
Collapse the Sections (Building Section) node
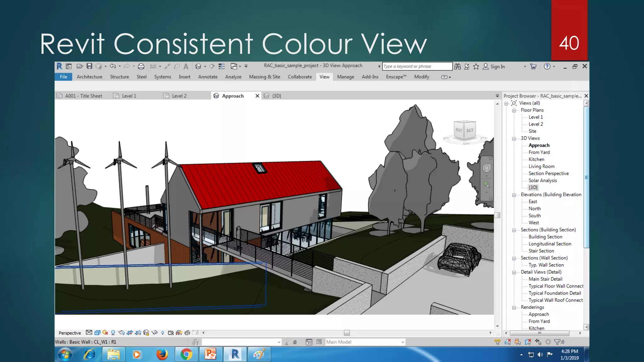514,230
